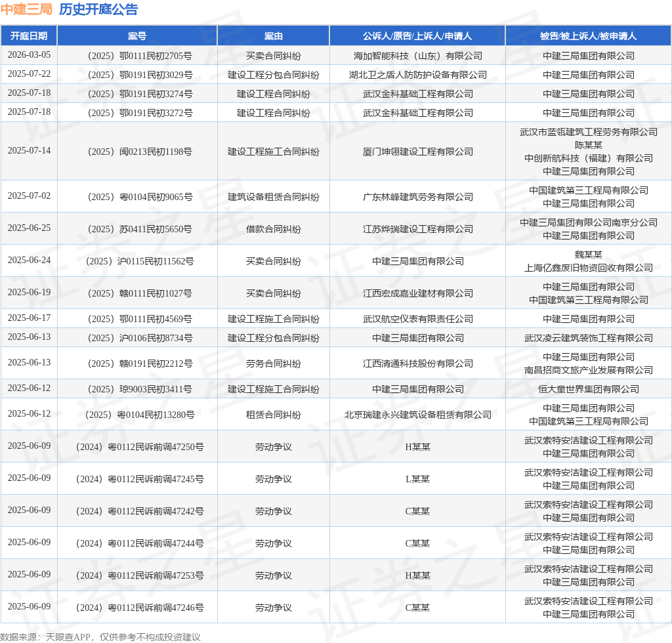Select date 2025-06-17
The width and height of the screenshot is (672, 643).
click(29, 318)
